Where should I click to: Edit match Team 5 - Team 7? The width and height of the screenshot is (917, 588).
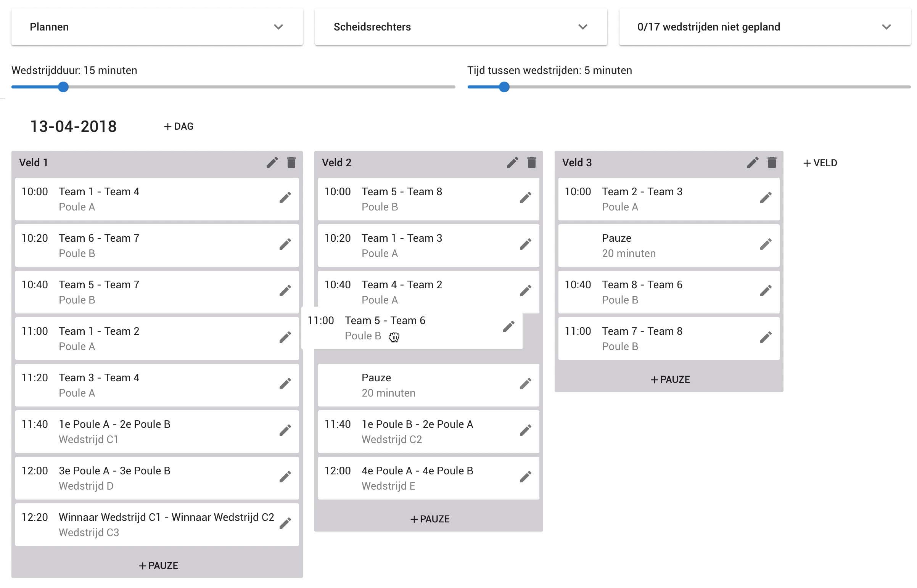tap(285, 291)
